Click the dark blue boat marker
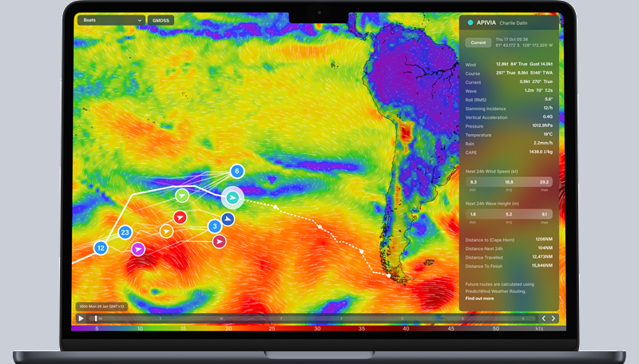Viewport: 639px width, 364px height. coord(228,219)
